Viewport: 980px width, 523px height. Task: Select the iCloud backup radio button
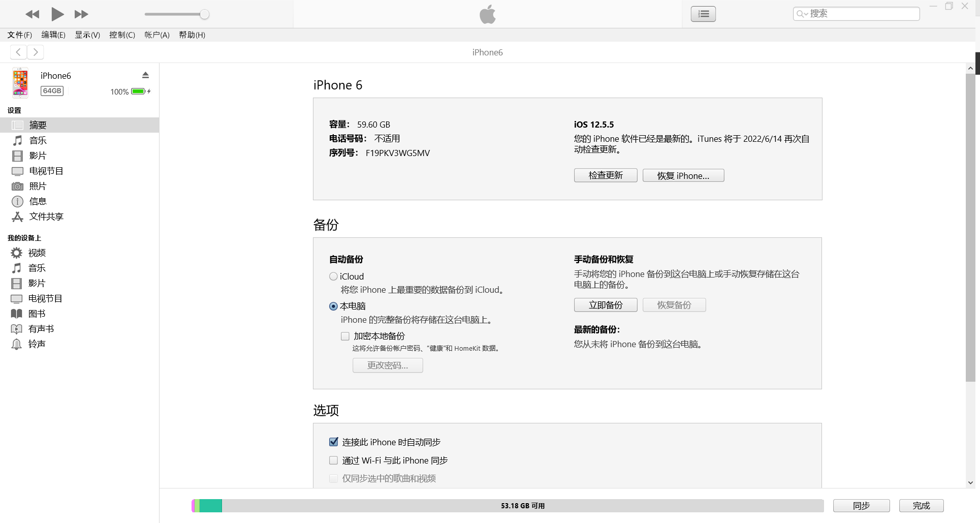pos(333,276)
